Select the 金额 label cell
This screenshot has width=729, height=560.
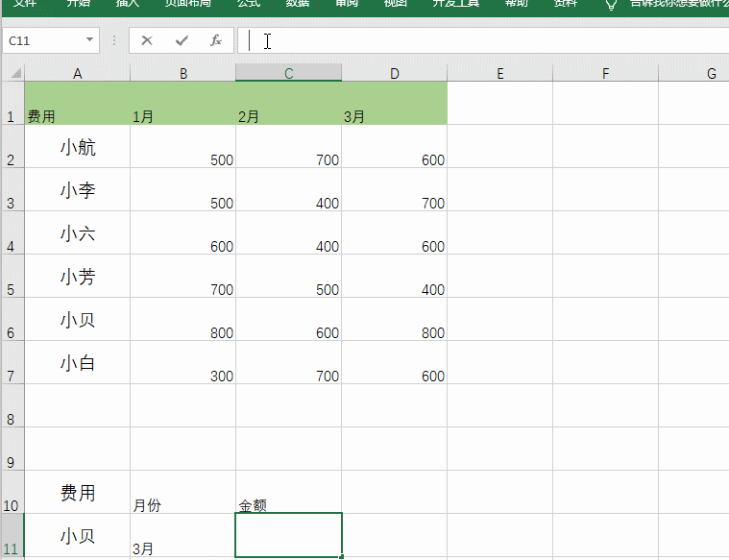[288, 492]
